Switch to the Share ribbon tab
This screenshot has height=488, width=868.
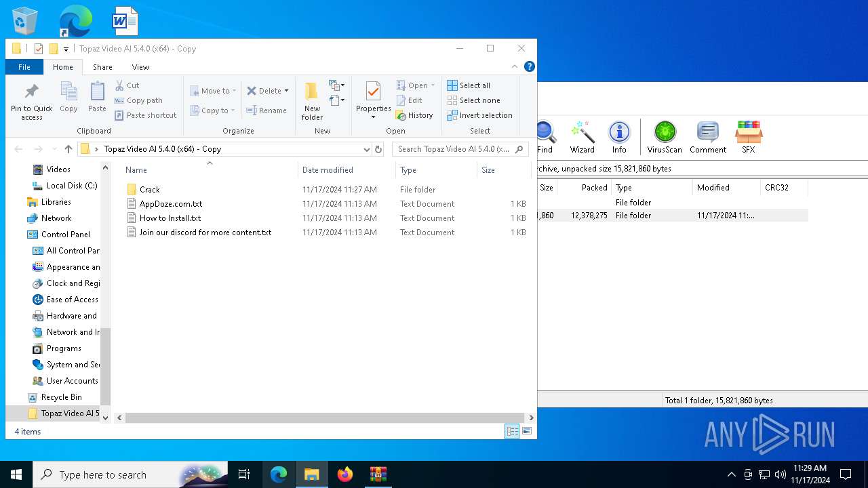102,67
